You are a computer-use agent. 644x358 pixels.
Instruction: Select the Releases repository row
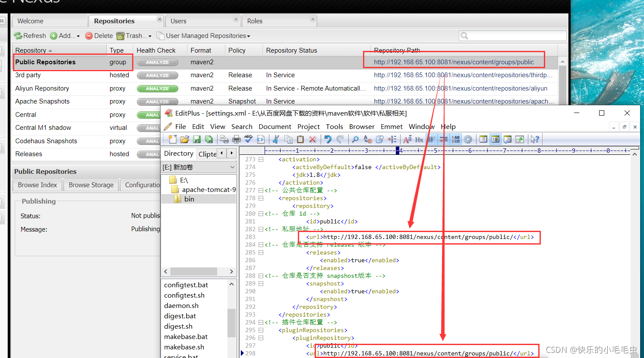[x=86, y=154]
